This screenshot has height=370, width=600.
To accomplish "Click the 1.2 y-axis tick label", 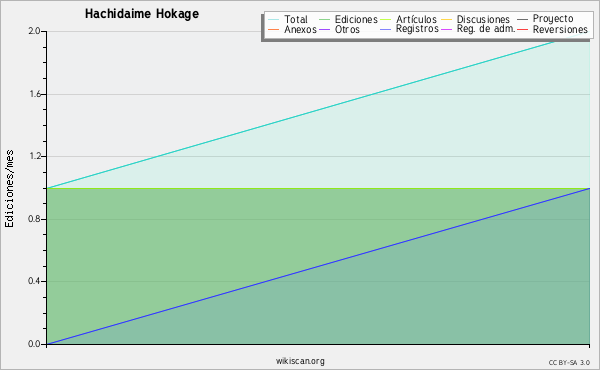I will pos(35,156).
